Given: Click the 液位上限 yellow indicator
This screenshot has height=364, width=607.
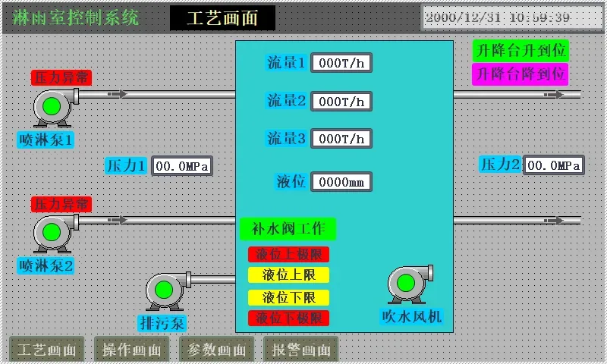Looking at the screenshot, I should (289, 275).
